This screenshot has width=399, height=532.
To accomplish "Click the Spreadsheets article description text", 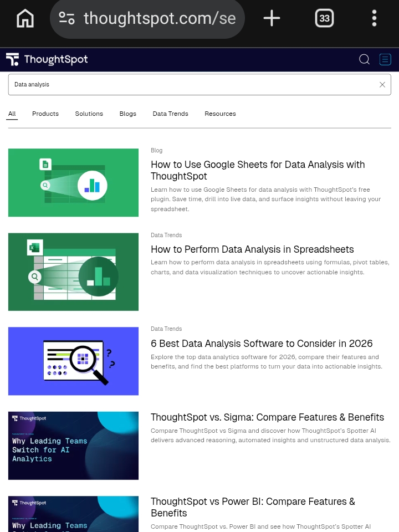I will point(270,267).
